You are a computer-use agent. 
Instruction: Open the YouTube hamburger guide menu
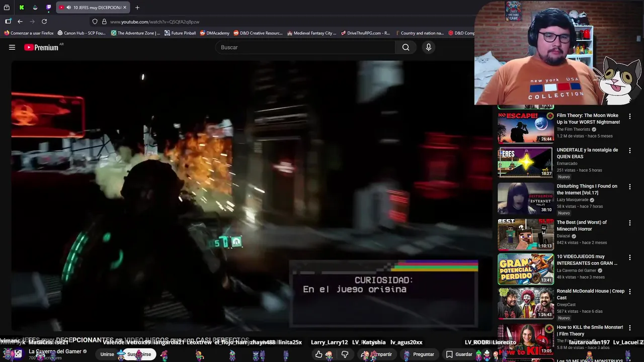click(12, 47)
